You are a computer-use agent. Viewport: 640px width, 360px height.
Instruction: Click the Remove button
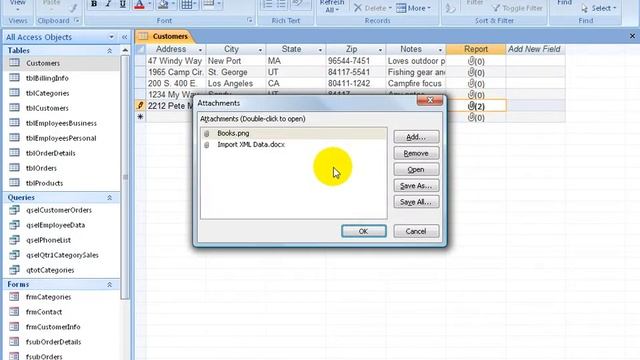pyautogui.click(x=416, y=153)
